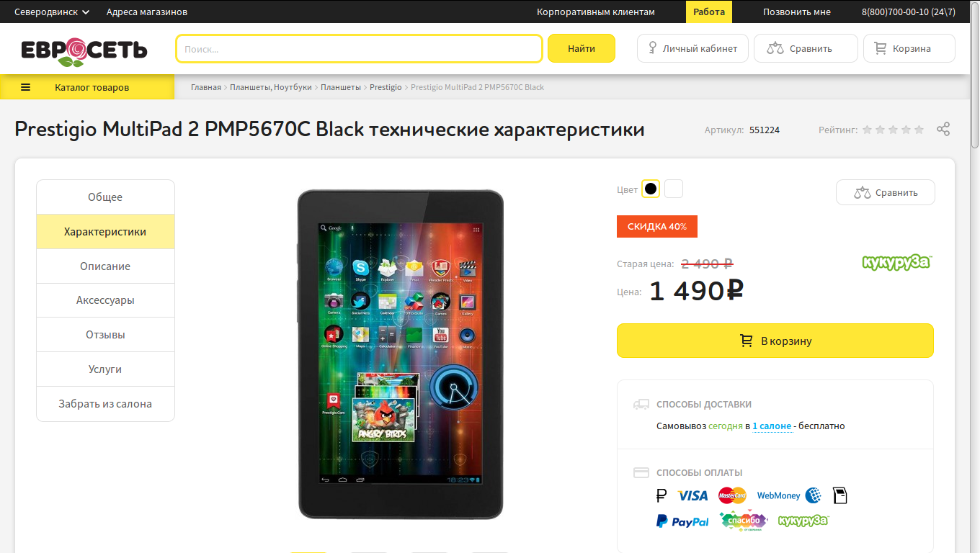This screenshot has height=553, width=980.
Task: Rate the product with five stars
Action: click(919, 130)
